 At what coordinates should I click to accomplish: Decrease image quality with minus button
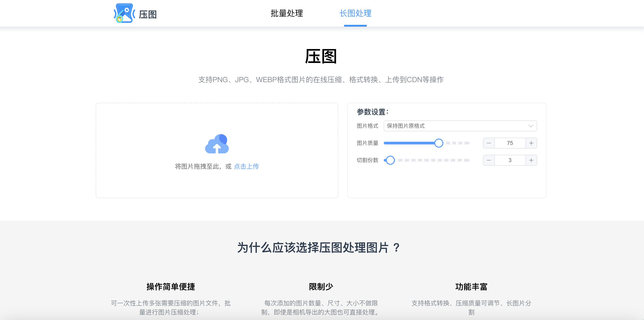coord(489,143)
